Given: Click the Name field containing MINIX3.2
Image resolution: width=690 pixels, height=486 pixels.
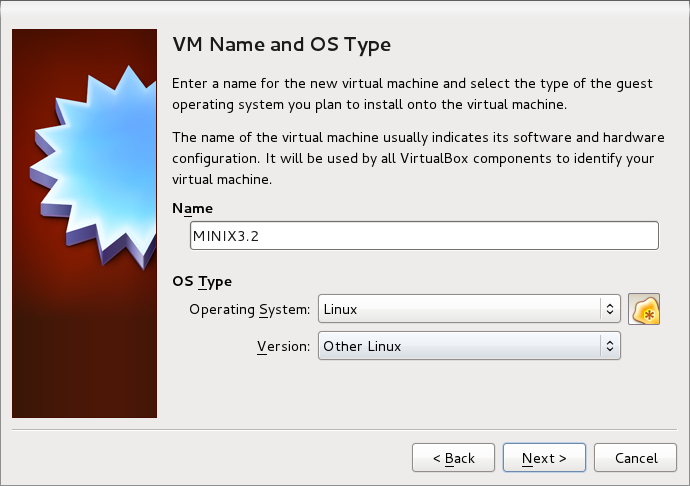Looking at the screenshot, I should click(424, 236).
